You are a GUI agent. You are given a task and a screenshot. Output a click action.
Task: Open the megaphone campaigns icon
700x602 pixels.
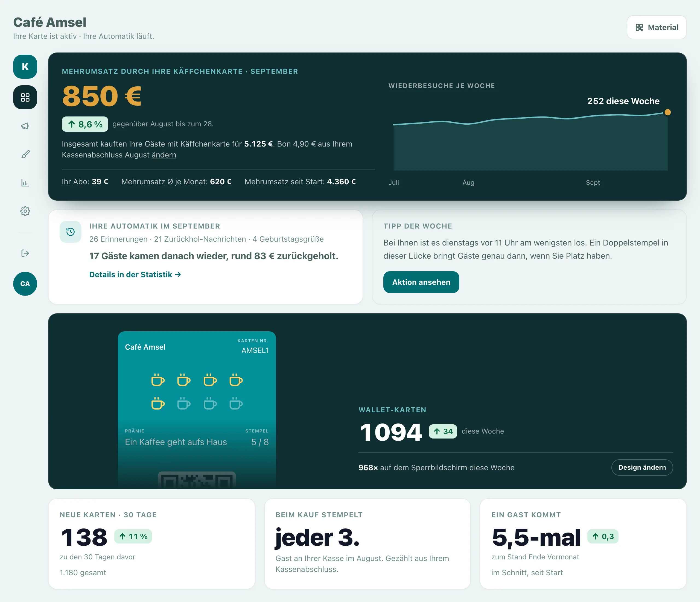(x=25, y=126)
